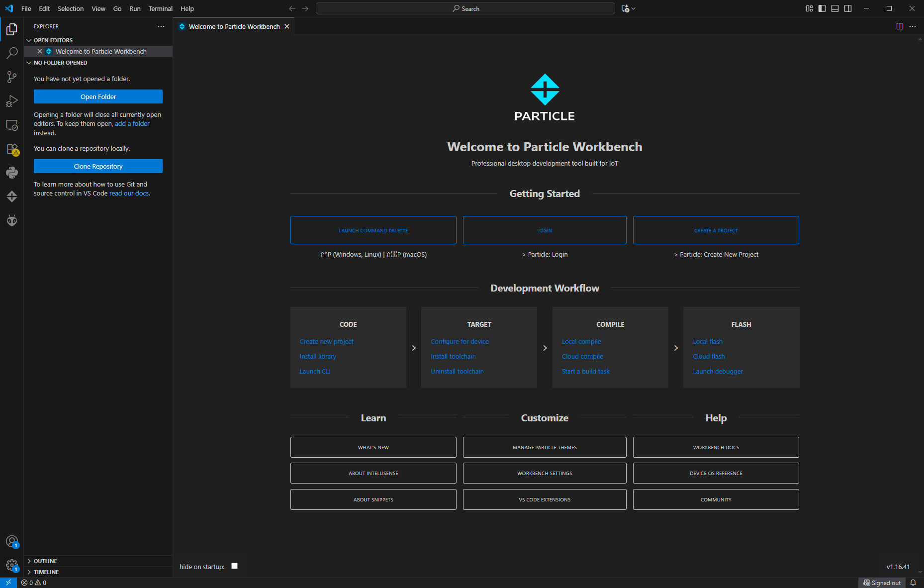This screenshot has width=924, height=588.
Task: Collapse the Open Editors section
Action: point(29,40)
